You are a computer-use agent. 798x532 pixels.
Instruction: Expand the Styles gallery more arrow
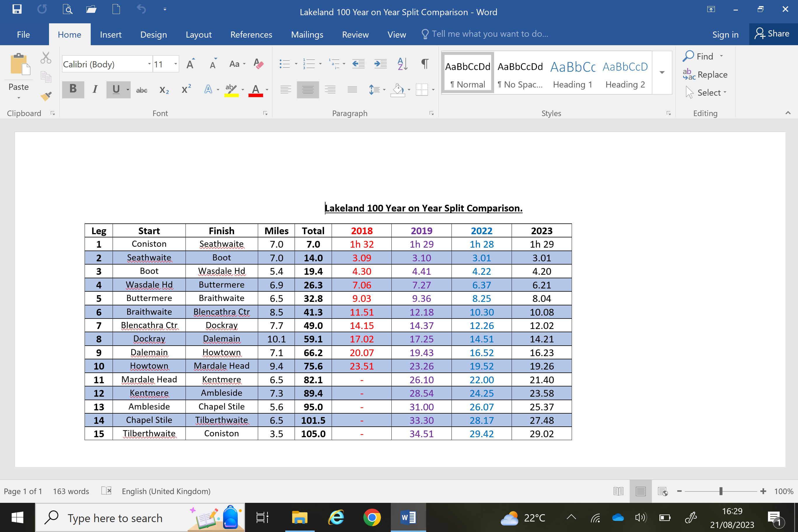pyautogui.click(x=661, y=73)
